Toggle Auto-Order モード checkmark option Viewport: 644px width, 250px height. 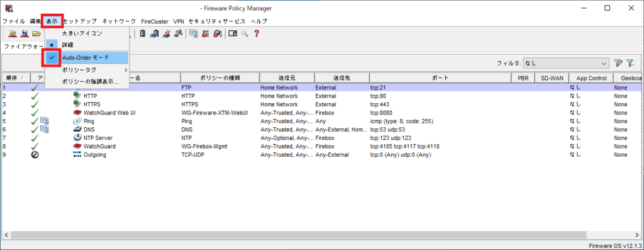(87, 58)
